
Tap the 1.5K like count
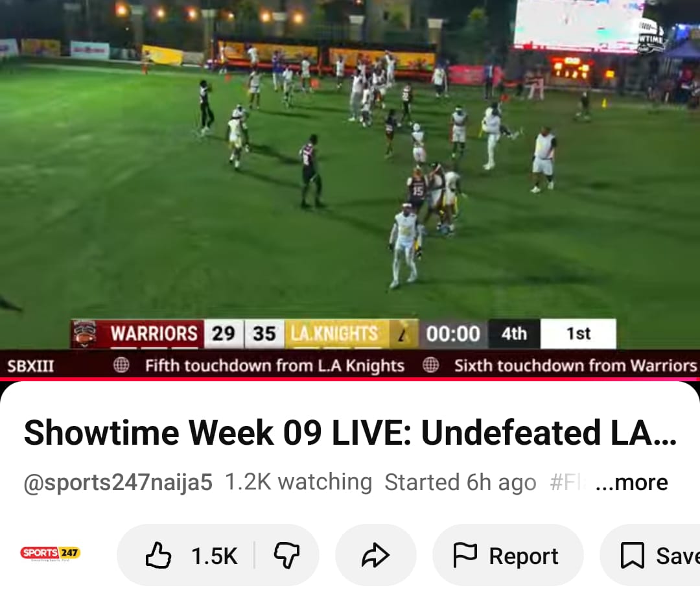(x=215, y=556)
